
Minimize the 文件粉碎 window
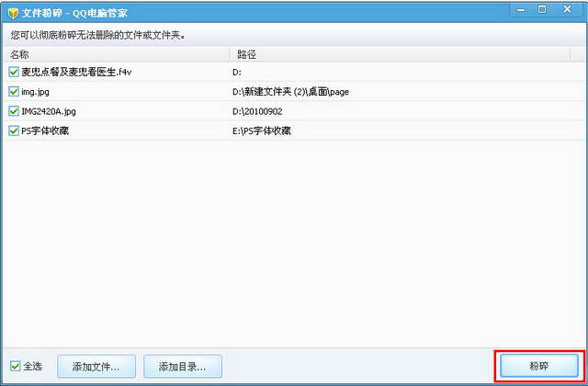point(521,10)
